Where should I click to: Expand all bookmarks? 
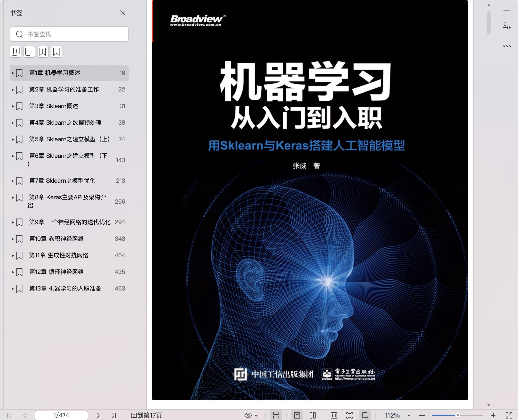tap(16, 52)
